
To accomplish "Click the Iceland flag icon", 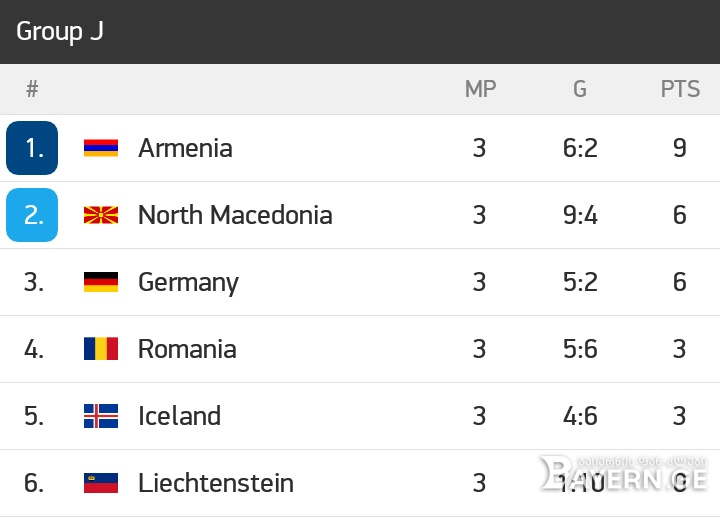I will click(101, 416).
